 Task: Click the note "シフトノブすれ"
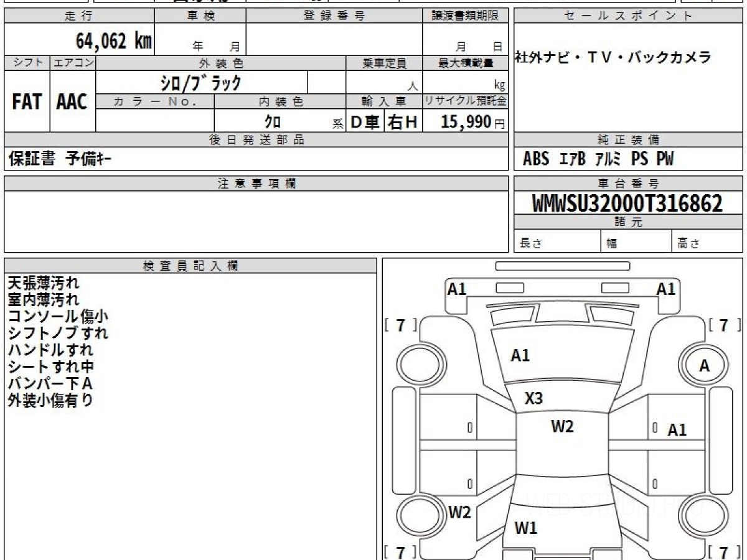58,333
